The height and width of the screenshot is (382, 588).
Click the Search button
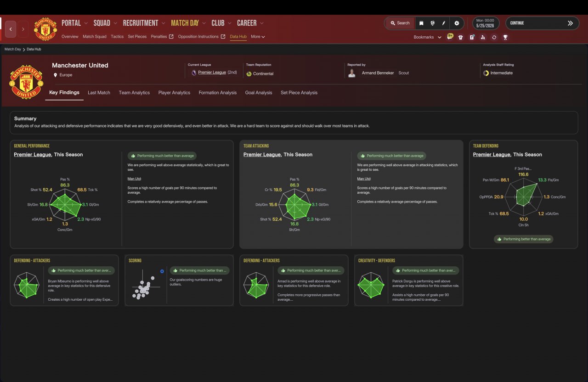click(x=400, y=23)
